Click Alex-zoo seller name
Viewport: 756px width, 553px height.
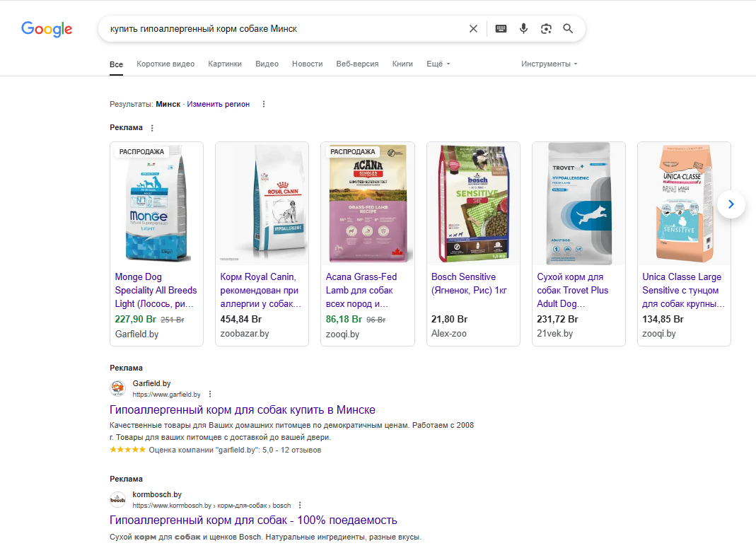(x=449, y=334)
